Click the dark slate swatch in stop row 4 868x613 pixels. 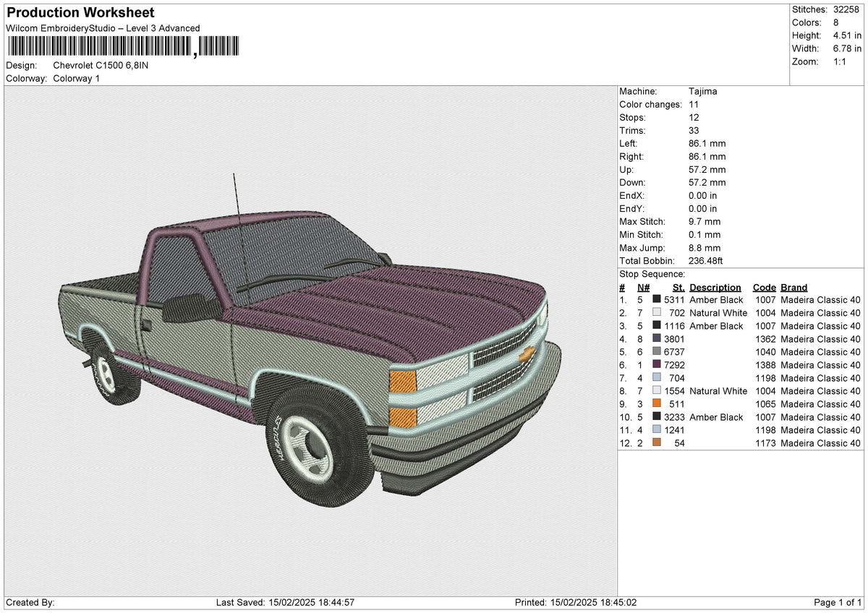pyautogui.click(x=657, y=339)
